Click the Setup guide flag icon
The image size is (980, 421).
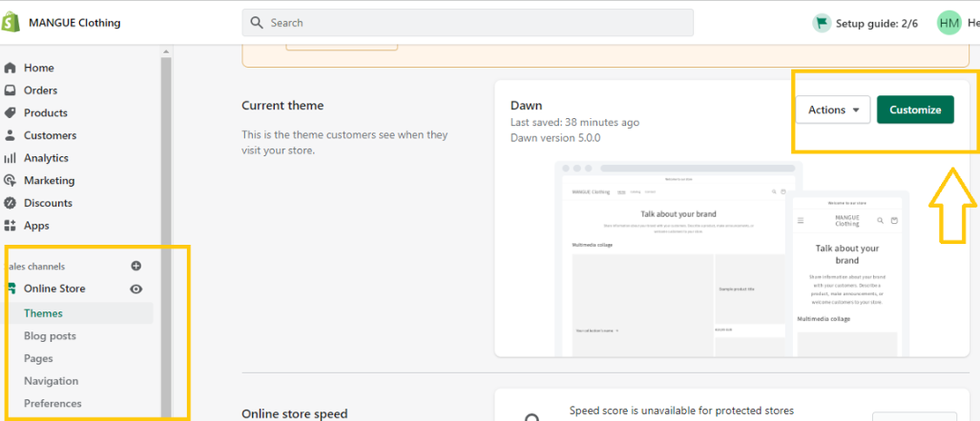pos(821,23)
